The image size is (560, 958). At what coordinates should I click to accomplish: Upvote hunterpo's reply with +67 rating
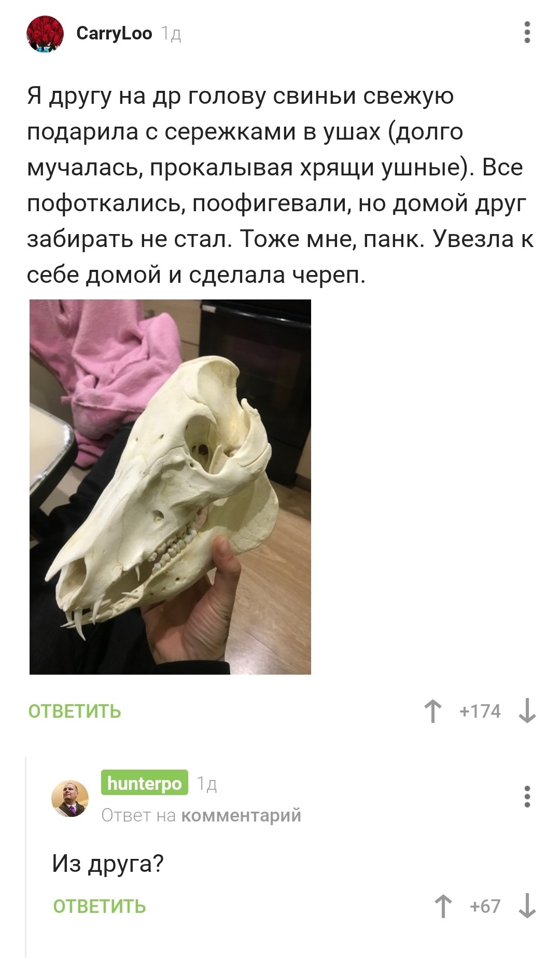tap(443, 906)
